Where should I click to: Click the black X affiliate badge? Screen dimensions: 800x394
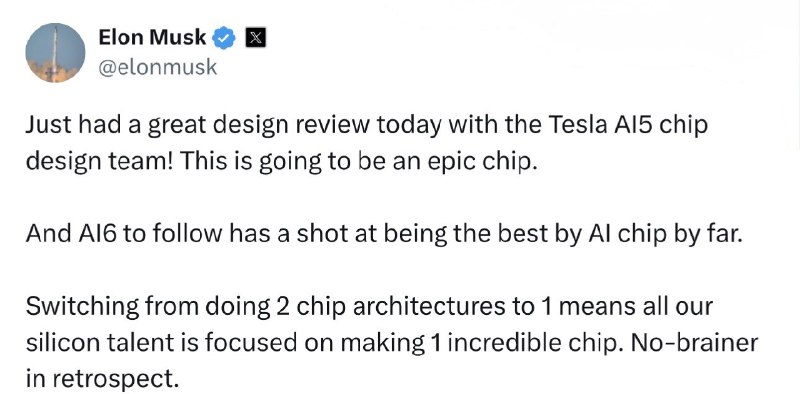pyautogui.click(x=255, y=38)
